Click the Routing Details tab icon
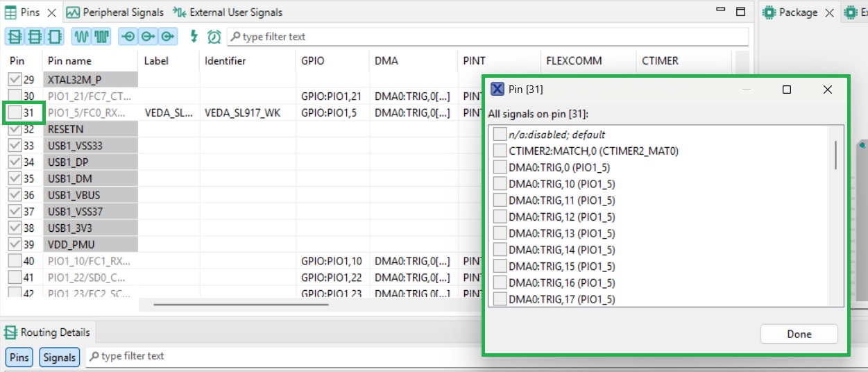The image size is (868, 372). click(11, 332)
